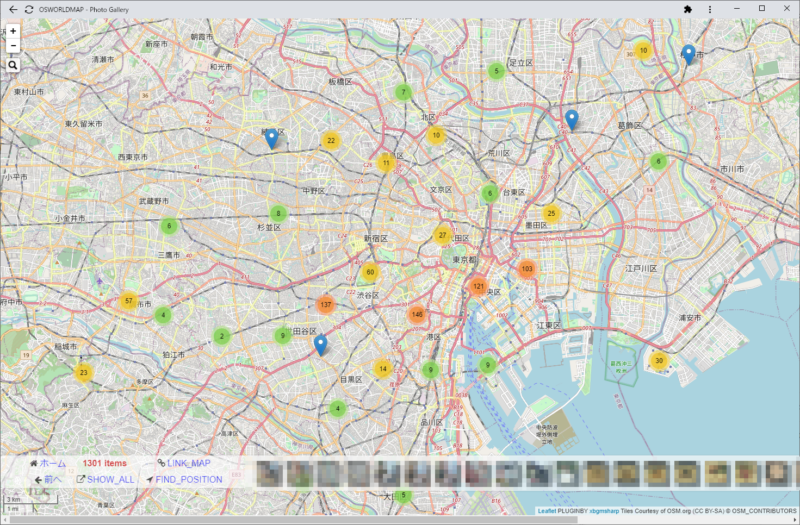This screenshot has height=525, width=800.
Task: Open the xbgmsharp attribution link
Action: 604,511
